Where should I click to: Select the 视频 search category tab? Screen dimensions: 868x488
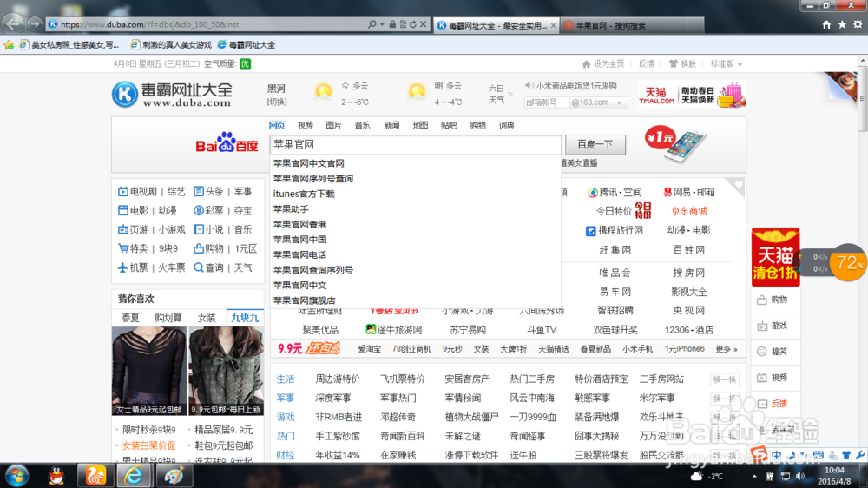[x=305, y=126]
